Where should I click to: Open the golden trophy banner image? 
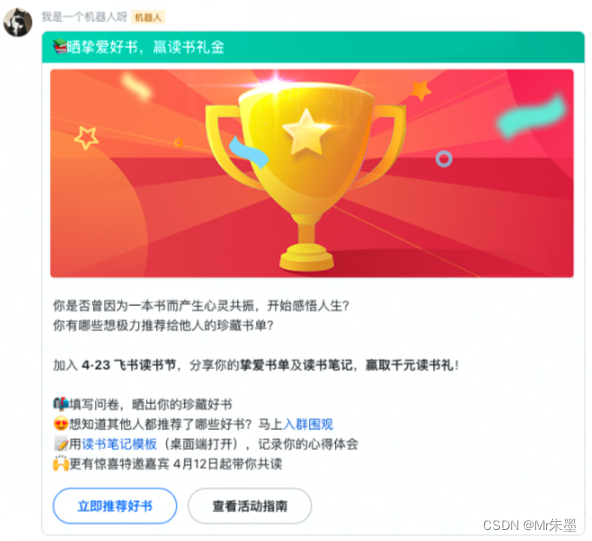tap(311, 173)
